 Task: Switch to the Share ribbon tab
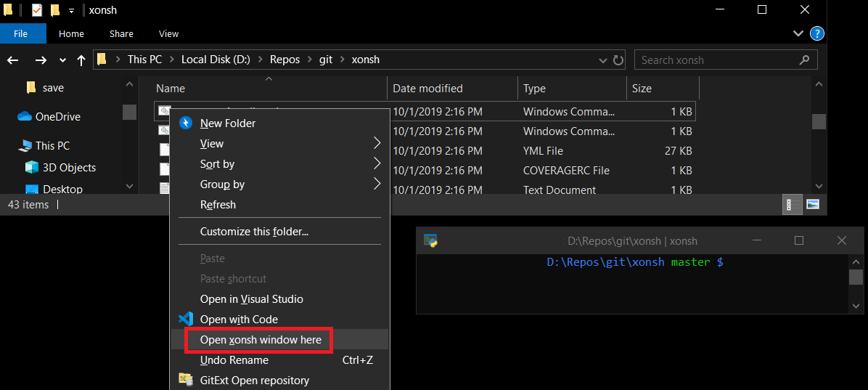tap(121, 34)
